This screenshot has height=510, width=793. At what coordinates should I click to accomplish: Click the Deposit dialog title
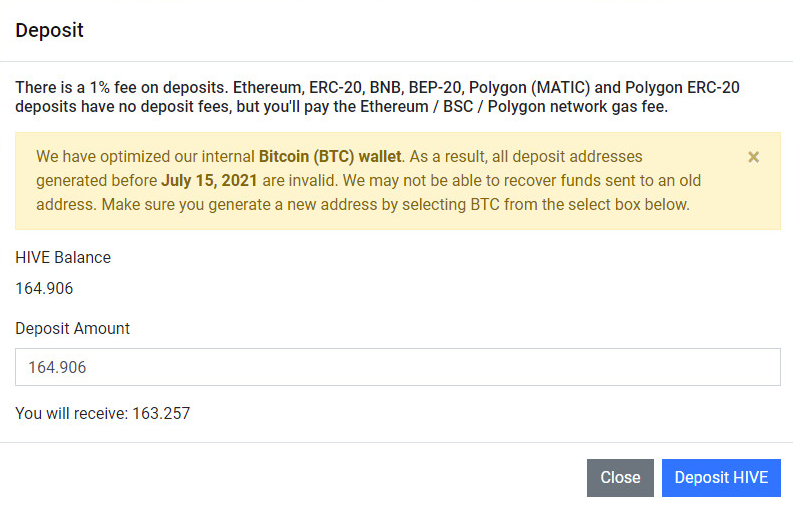(x=49, y=30)
